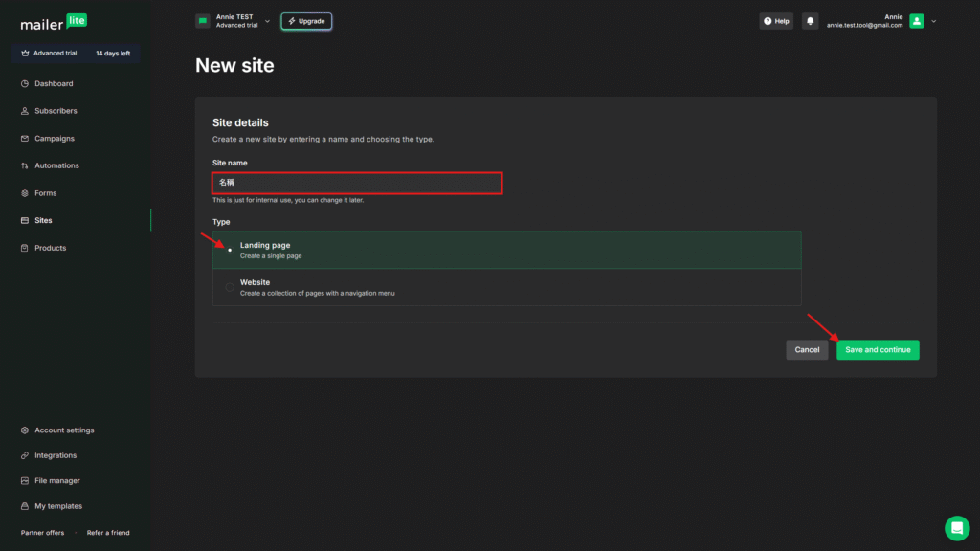This screenshot has height=551, width=980.
Task: Select the Website radio option
Action: [230, 287]
